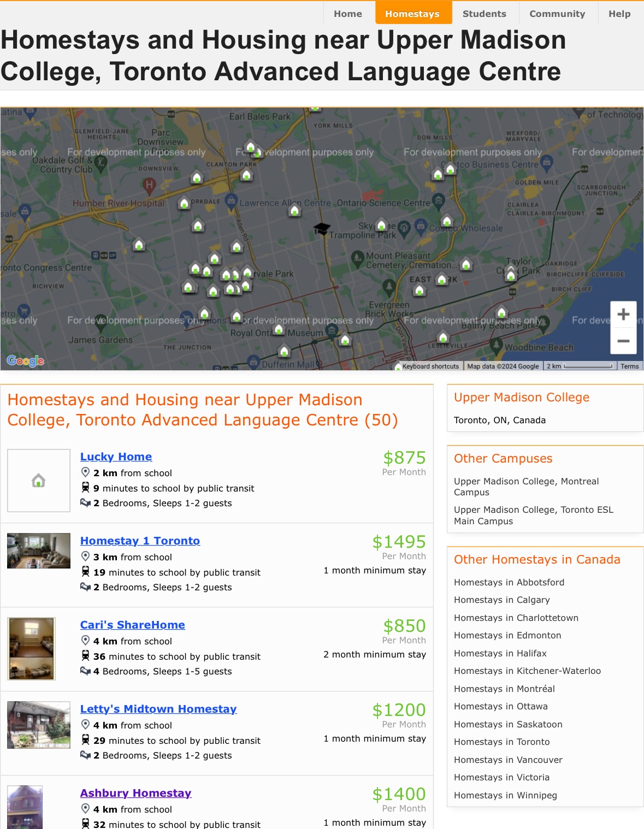Click the $850 per month price

pos(404,626)
